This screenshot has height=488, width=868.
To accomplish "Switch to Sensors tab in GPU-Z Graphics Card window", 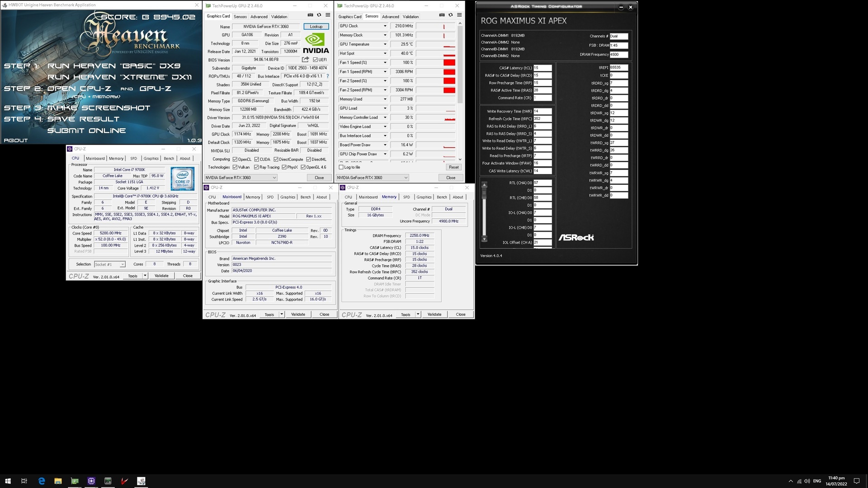I will point(240,17).
